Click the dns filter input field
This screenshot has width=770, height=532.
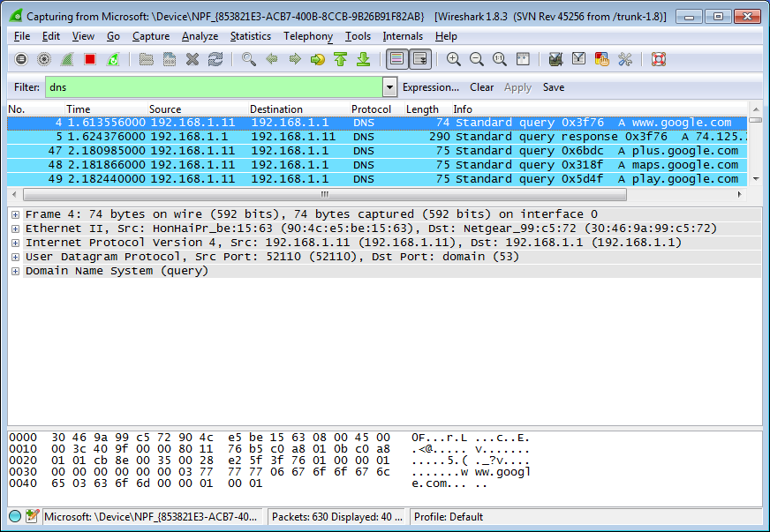214,87
